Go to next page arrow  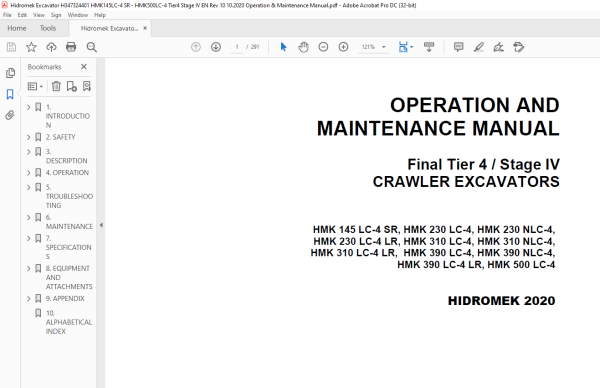tap(216, 47)
